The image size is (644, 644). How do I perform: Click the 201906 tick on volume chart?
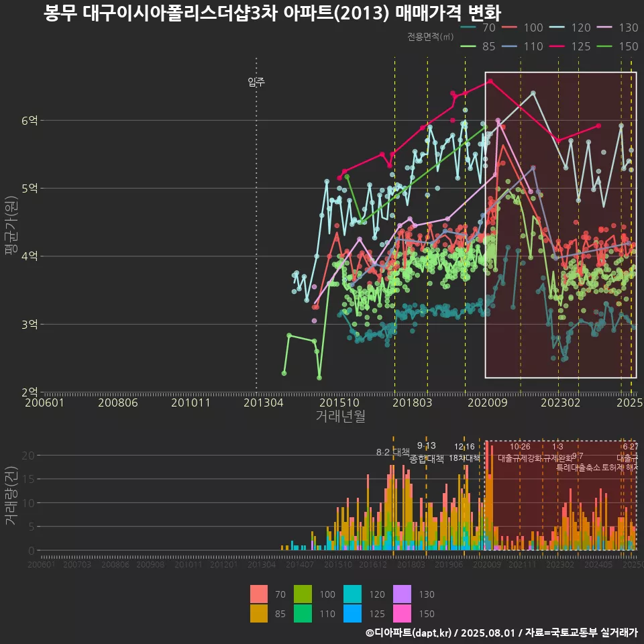pyautogui.click(x=449, y=565)
